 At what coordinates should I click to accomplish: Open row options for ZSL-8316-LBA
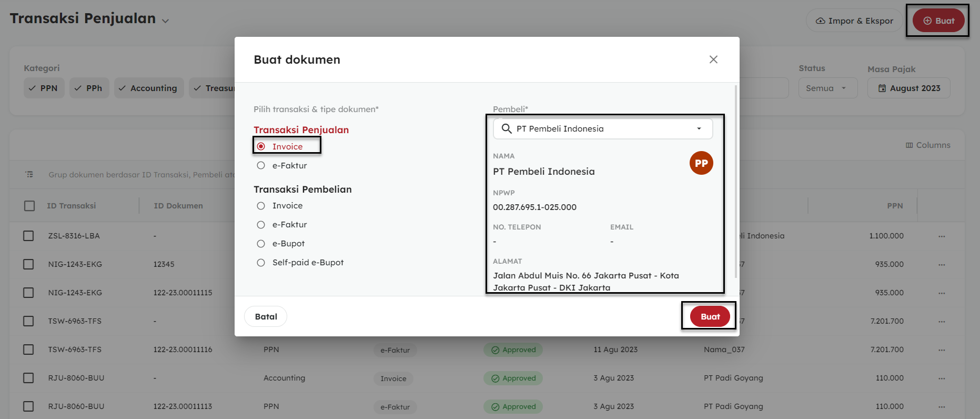pyautogui.click(x=942, y=236)
